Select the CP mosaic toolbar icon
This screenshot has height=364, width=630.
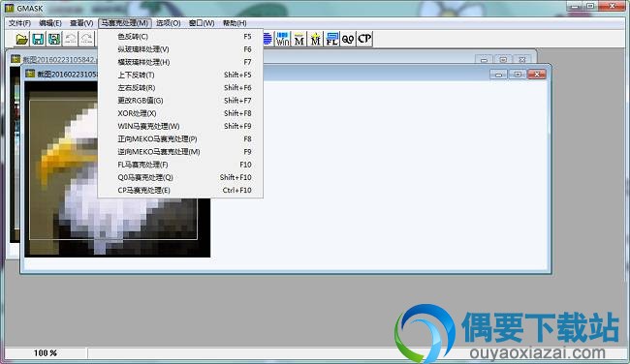coord(364,39)
